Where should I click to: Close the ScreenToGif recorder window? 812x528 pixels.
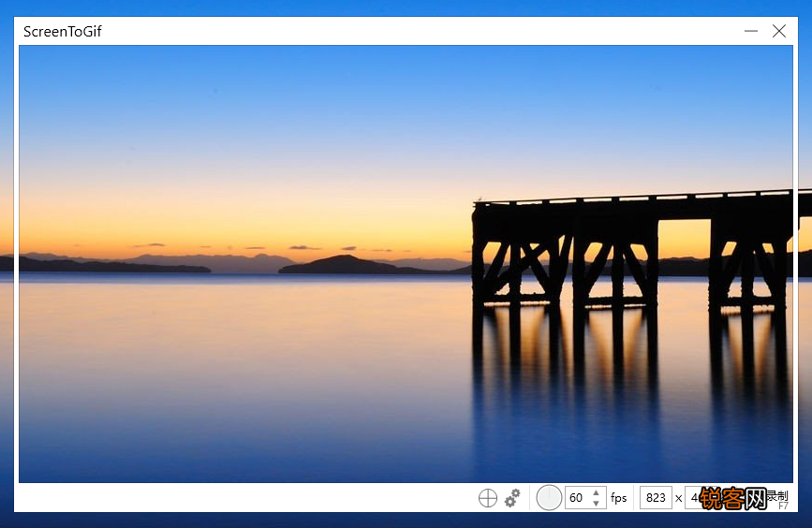point(779,31)
